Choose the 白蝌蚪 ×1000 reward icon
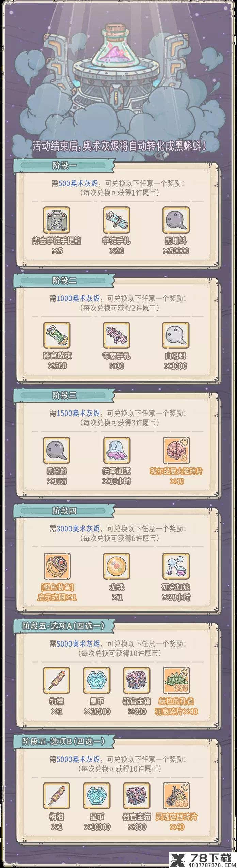 (176, 335)
